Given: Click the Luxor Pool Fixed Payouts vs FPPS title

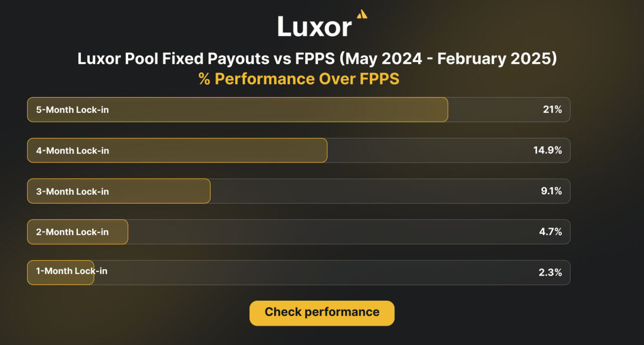Looking at the screenshot, I should tap(317, 59).
